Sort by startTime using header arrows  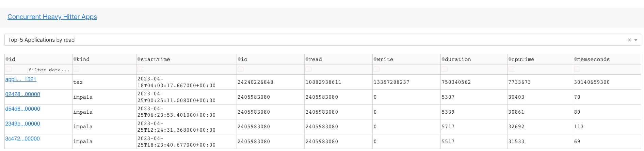point(139,59)
